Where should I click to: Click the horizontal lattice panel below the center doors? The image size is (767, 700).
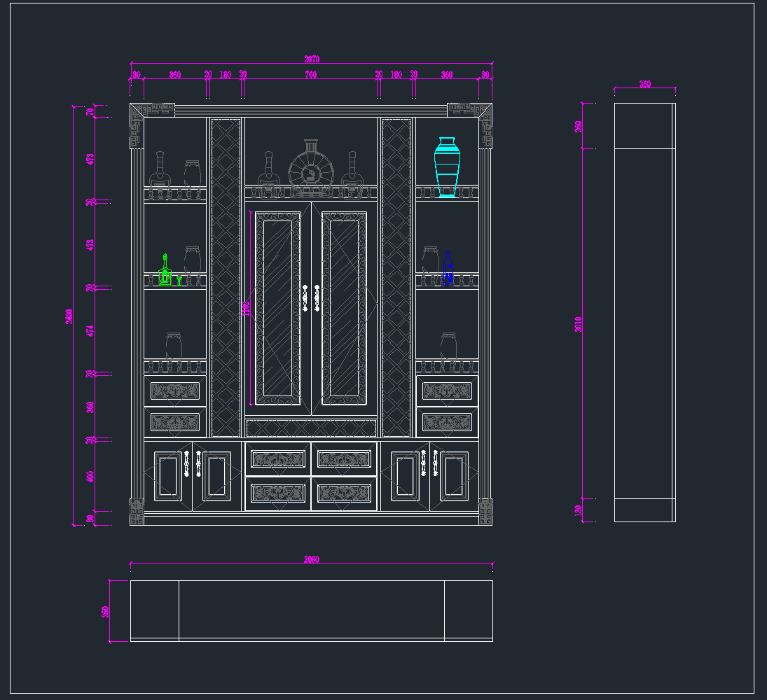pyautogui.click(x=311, y=427)
